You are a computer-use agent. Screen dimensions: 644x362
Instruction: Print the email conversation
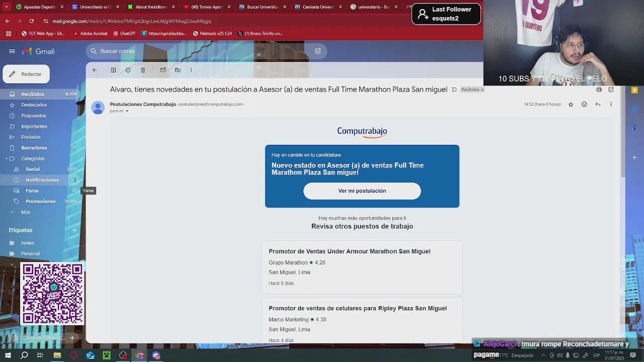(x=599, y=89)
